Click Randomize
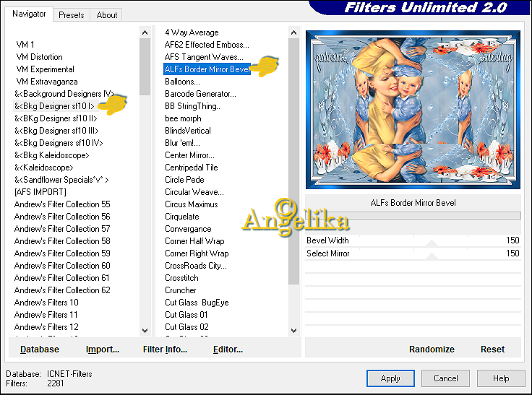The height and width of the screenshot is (395, 532). point(432,350)
